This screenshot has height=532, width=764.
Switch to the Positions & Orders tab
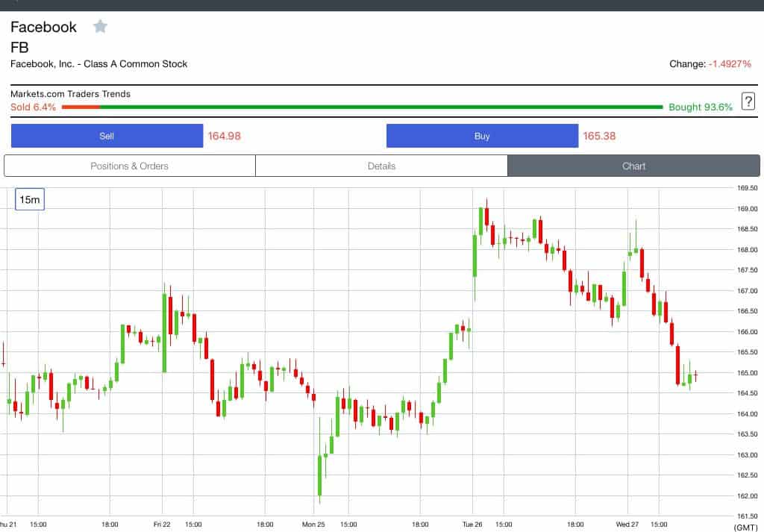coord(130,166)
